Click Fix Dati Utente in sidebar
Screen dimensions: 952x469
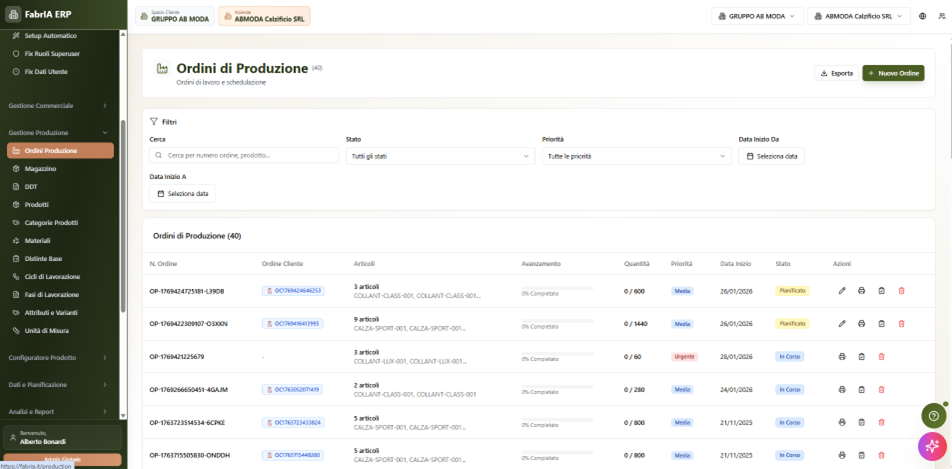point(60,72)
